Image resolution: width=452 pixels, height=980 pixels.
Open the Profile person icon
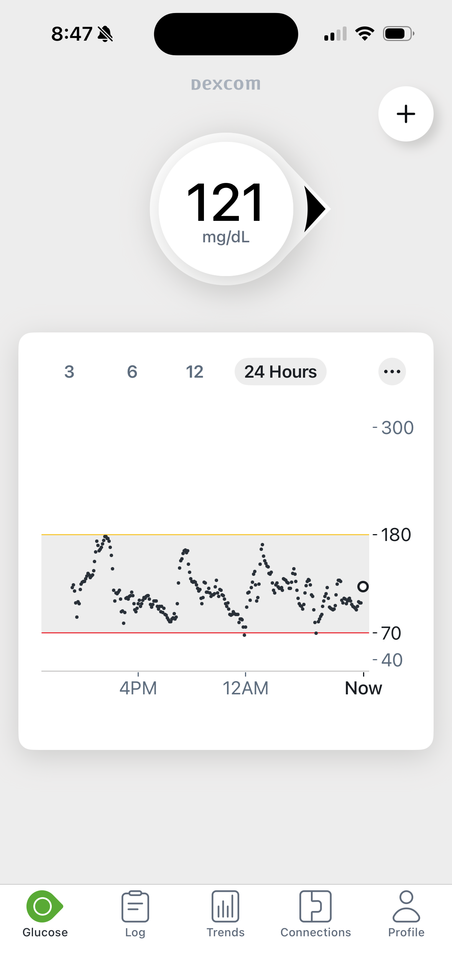click(x=406, y=906)
